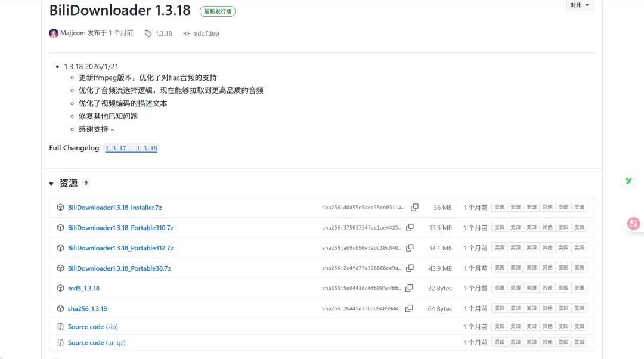Click 其他 mirror button in Installer.7z row
The width and height of the screenshot is (644, 359).
[x=547, y=207]
